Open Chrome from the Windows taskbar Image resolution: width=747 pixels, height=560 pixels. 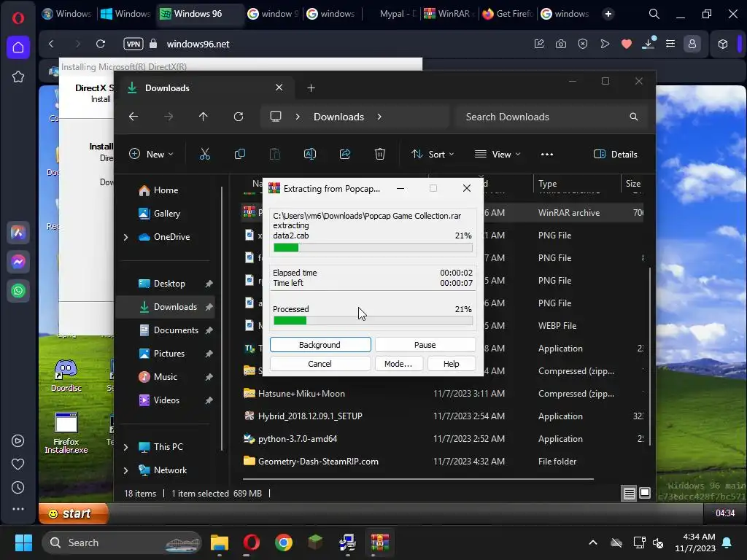(x=284, y=542)
